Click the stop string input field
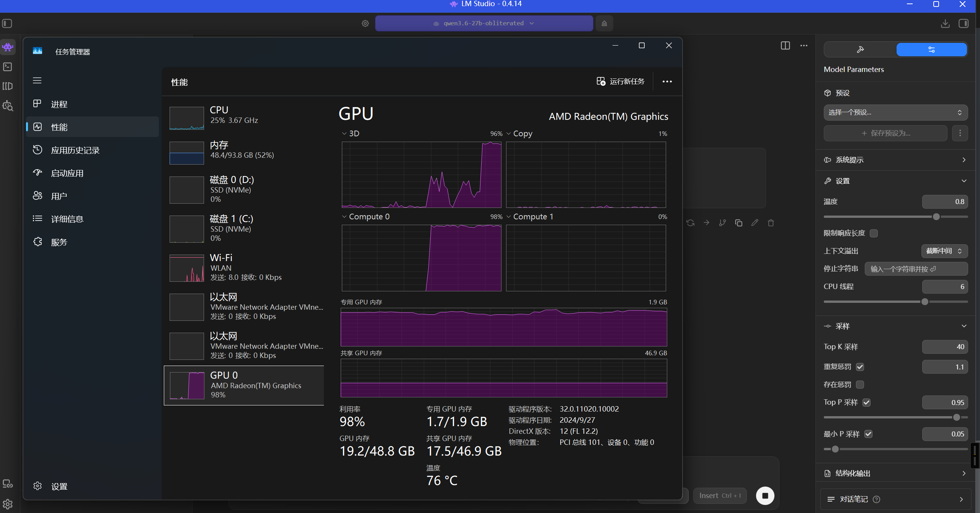 pyautogui.click(x=916, y=269)
